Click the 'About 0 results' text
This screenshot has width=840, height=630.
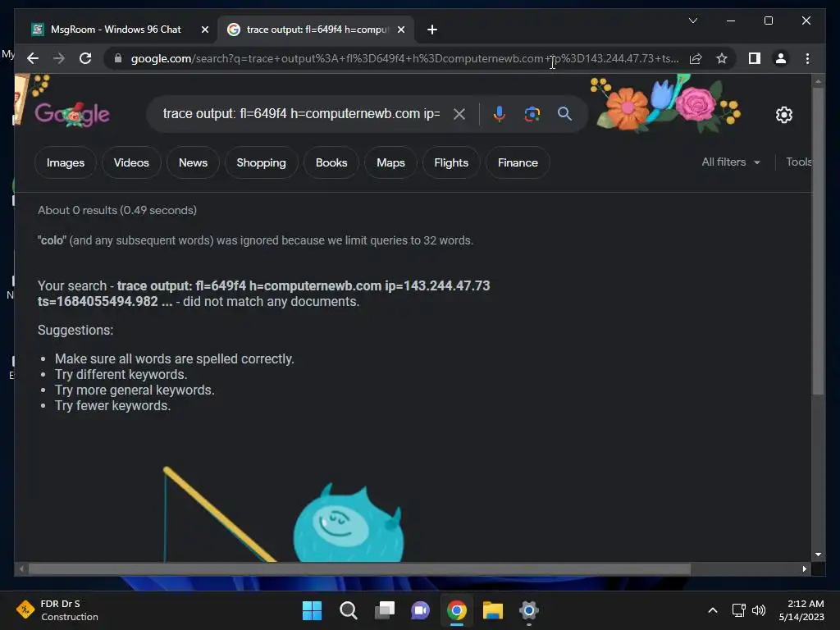(x=116, y=210)
